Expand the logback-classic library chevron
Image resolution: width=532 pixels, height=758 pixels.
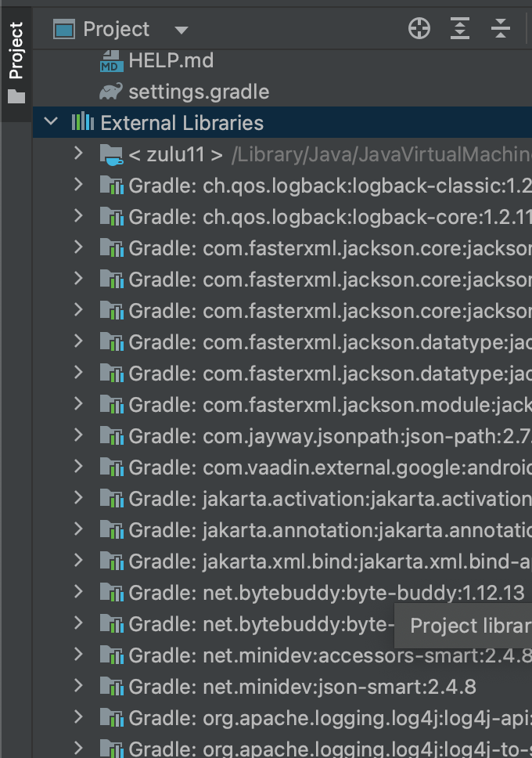[x=78, y=185]
